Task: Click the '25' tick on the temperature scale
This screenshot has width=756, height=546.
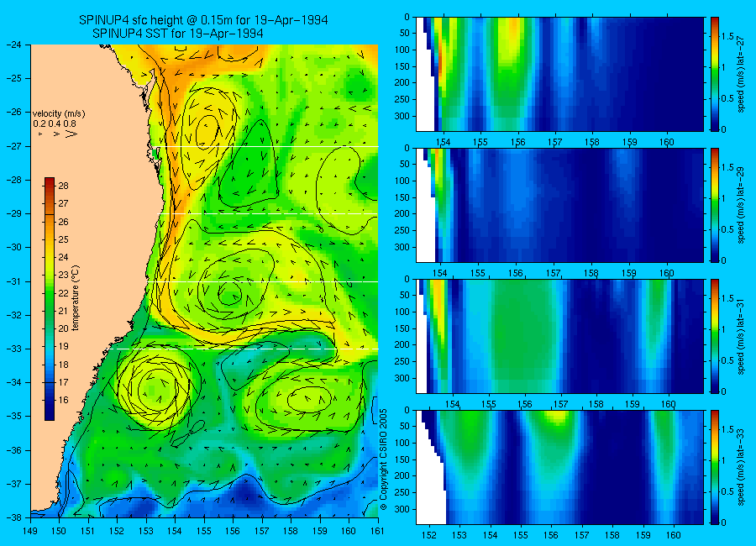Action: tap(63, 239)
